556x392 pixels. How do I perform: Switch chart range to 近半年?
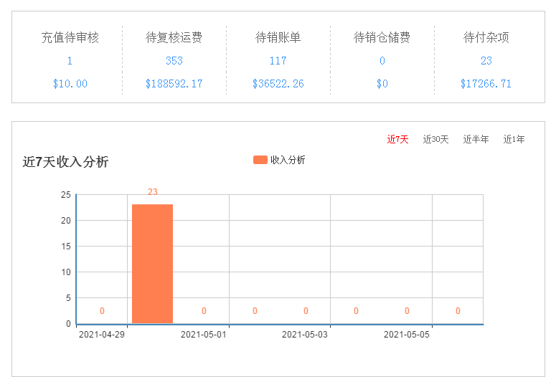tap(476, 139)
